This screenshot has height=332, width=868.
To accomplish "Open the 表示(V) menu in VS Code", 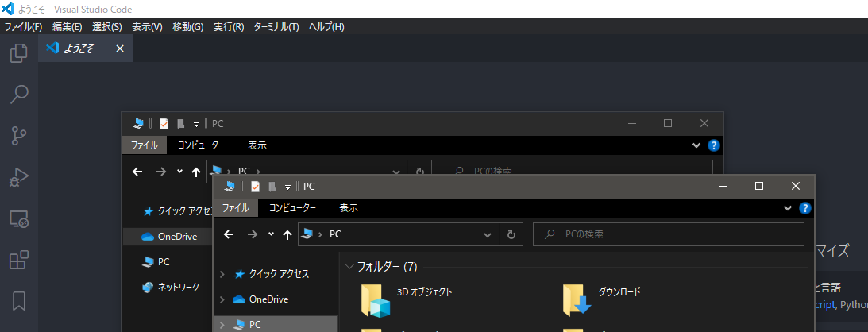I will pyautogui.click(x=147, y=26).
